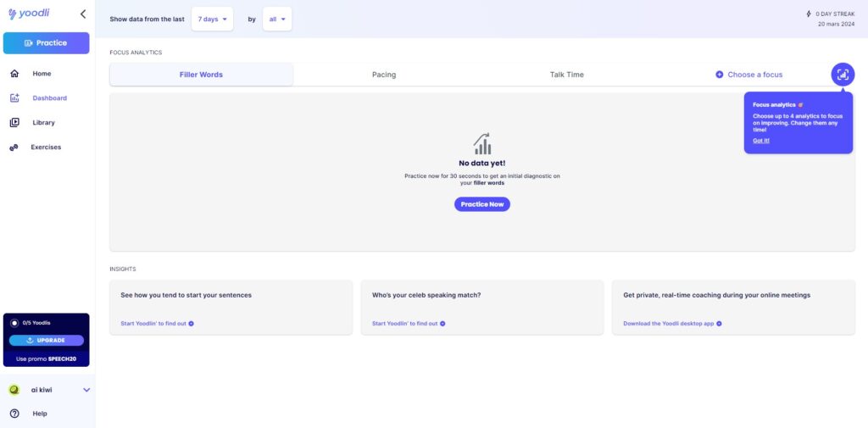Viewport: 868px width, 428px height.
Task: Click the Practice Now button
Action: (482, 204)
